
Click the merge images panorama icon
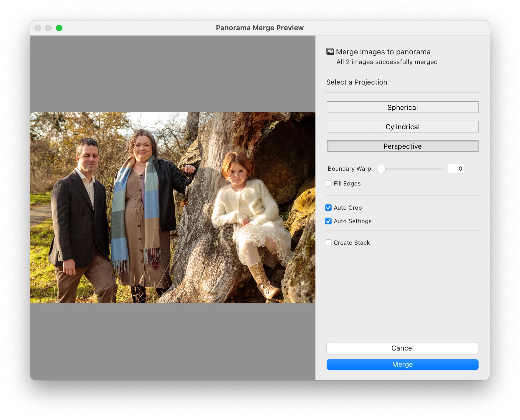[330, 51]
